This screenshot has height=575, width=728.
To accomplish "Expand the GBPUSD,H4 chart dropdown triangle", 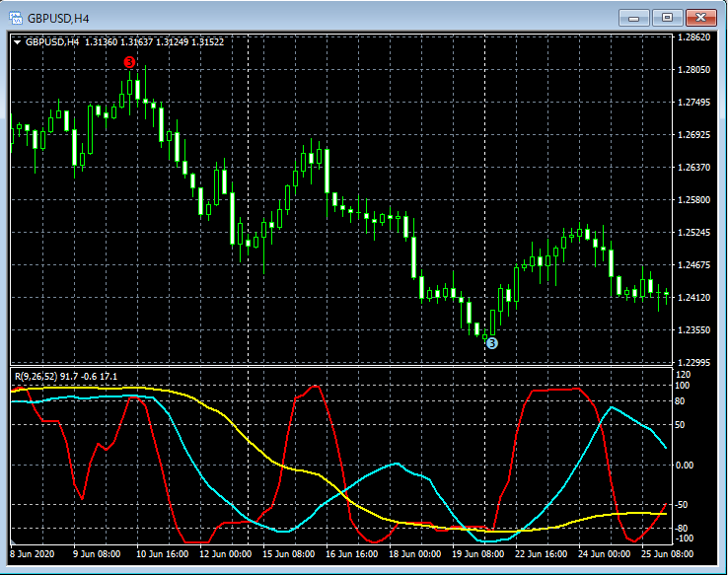I will 18,42.
